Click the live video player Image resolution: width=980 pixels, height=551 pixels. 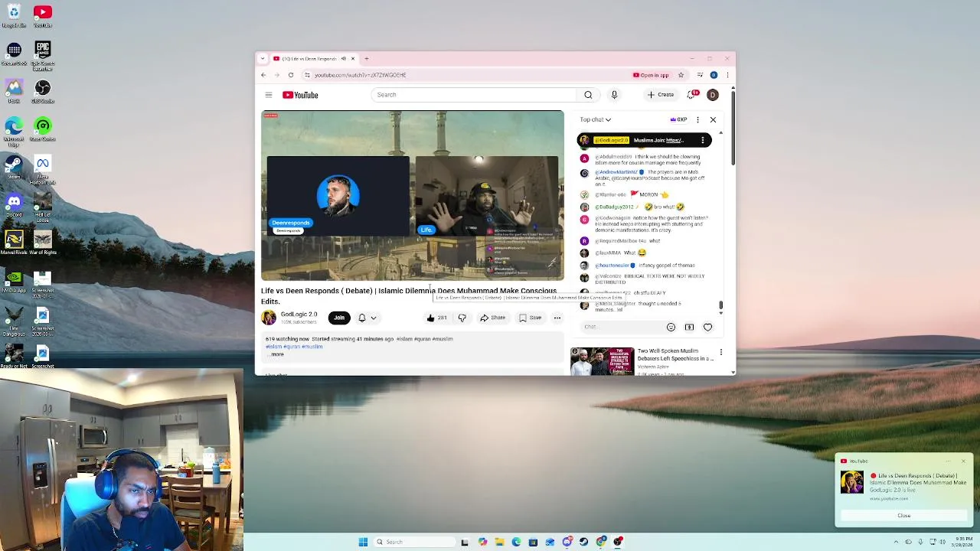pyautogui.click(x=413, y=196)
